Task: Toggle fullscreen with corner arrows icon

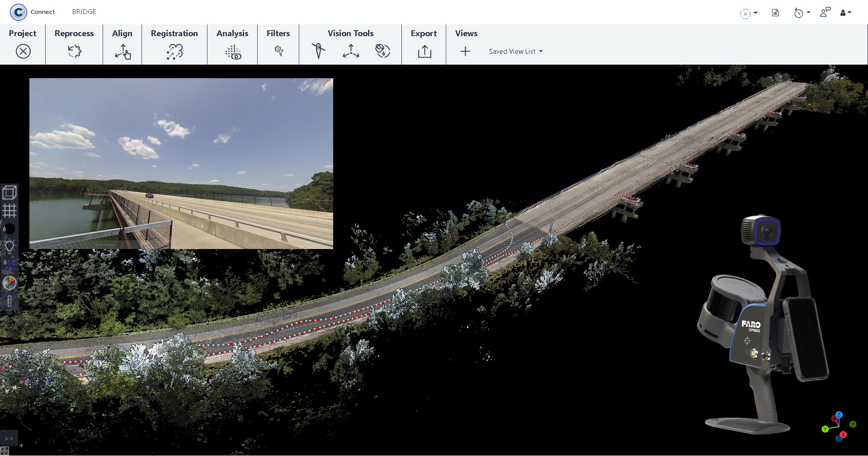Action: 5,451
